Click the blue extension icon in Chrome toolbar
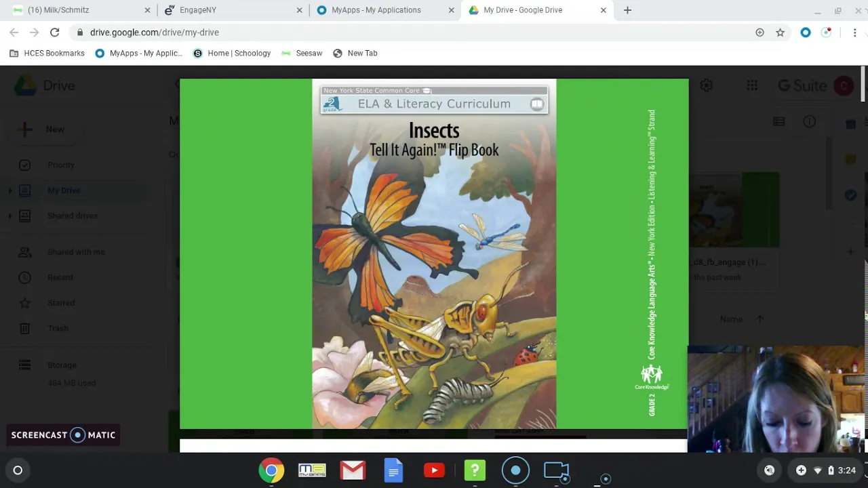868x488 pixels. pyautogui.click(x=806, y=33)
